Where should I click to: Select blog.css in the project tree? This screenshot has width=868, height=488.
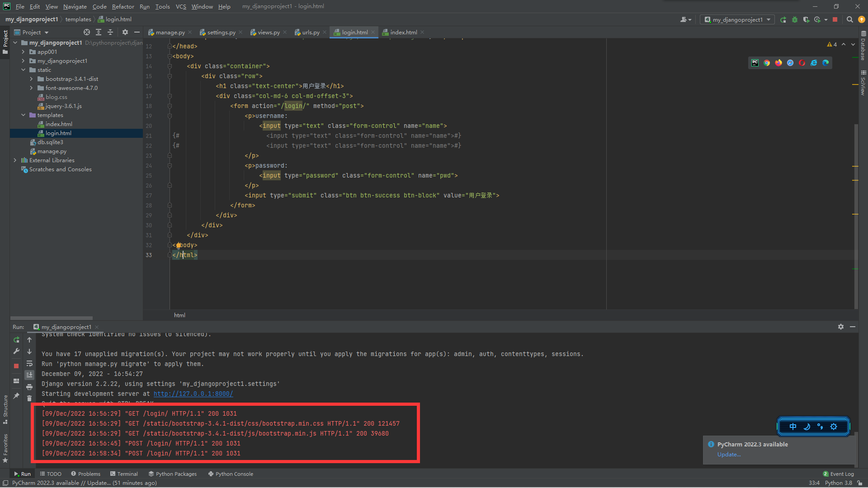click(x=56, y=97)
